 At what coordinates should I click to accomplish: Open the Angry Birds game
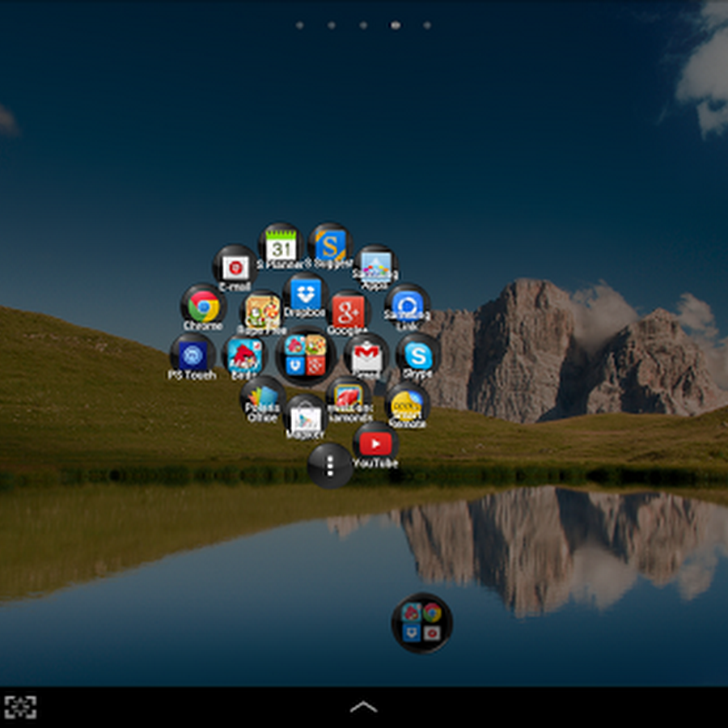(244, 357)
